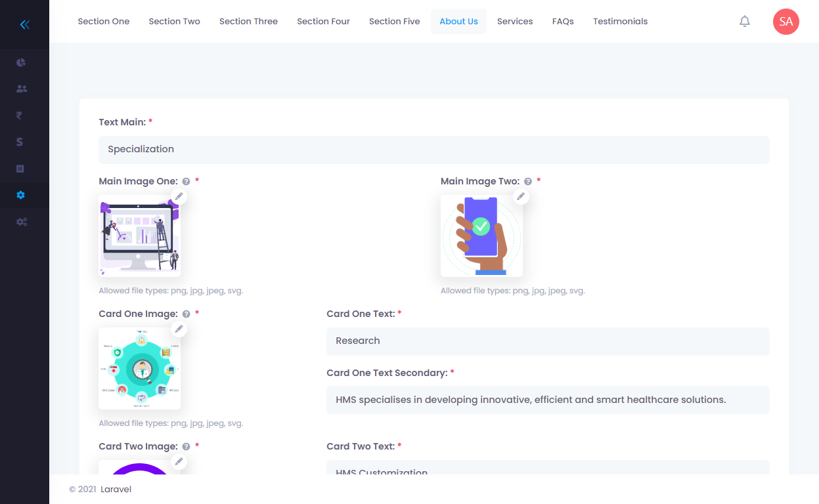The width and height of the screenshot is (819, 504).
Task: Click pencil icon on Main Image Two
Action: coord(521,196)
